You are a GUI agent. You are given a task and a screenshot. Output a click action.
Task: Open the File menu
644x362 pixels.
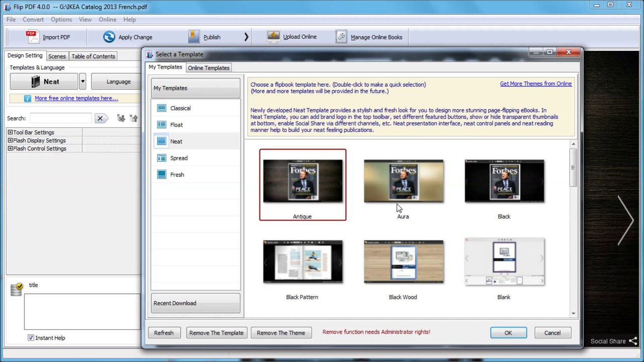(11, 20)
